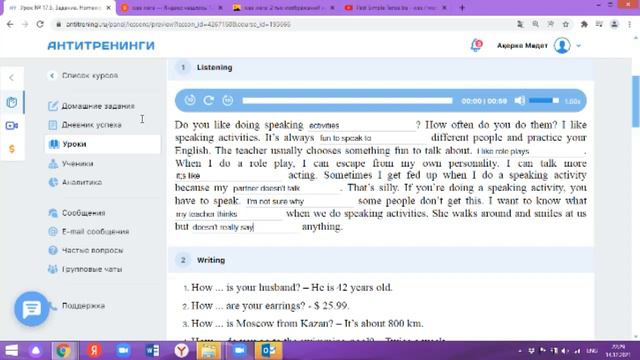Open Word from the taskbar
This screenshot has width=640, height=360.
click(152, 351)
